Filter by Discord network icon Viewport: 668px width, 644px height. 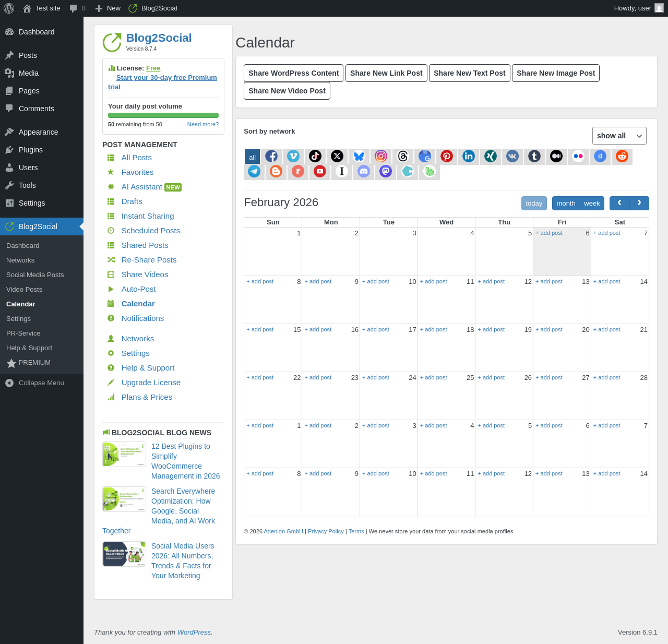tap(364, 171)
